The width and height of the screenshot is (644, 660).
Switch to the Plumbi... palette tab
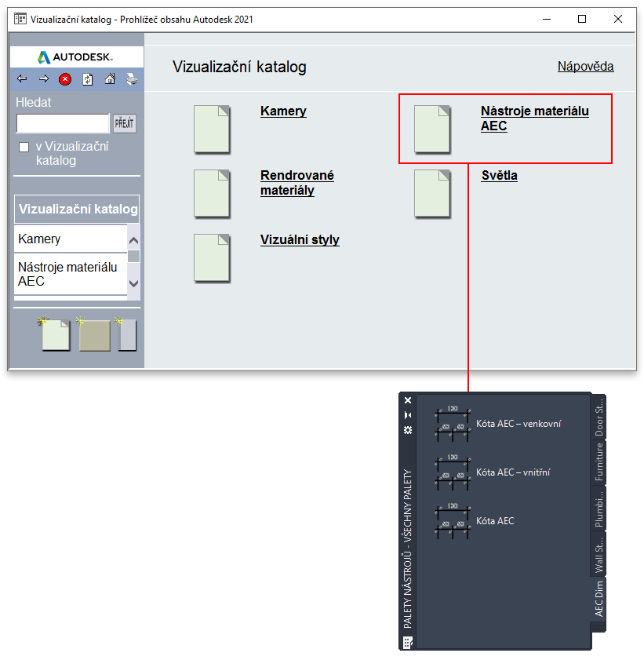click(x=599, y=508)
